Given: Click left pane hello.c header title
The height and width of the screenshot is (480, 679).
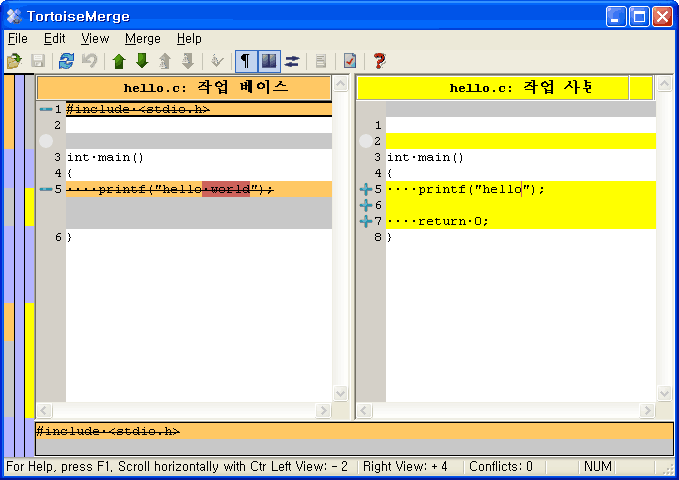Looking at the screenshot, I should coord(205,88).
